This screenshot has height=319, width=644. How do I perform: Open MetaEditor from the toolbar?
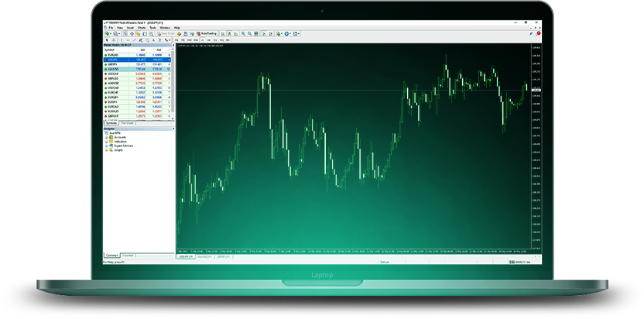click(179, 34)
